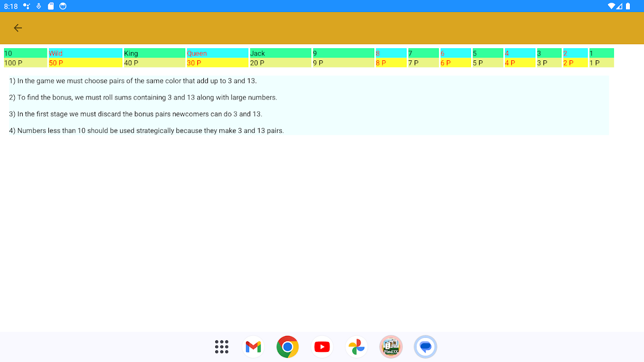The height and width of the screenshot is (362, 644).
Task: Click the yellow 50 P points cell
Action: [x=85, y=63]
